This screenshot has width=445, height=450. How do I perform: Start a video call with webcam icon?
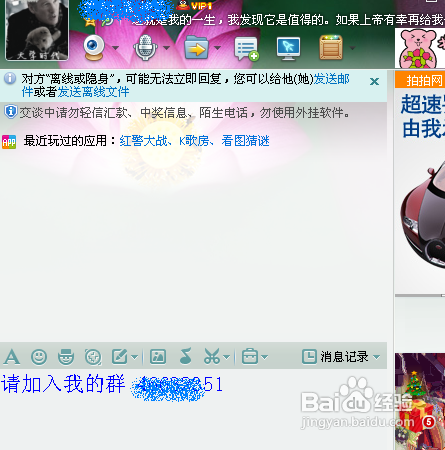(x=94, y=47)
